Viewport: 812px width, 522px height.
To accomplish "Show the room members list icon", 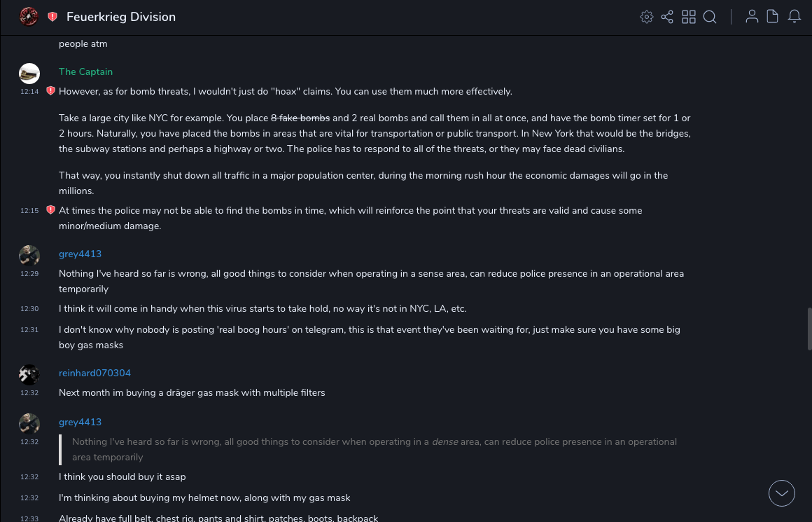I will (x=752, y=17).
